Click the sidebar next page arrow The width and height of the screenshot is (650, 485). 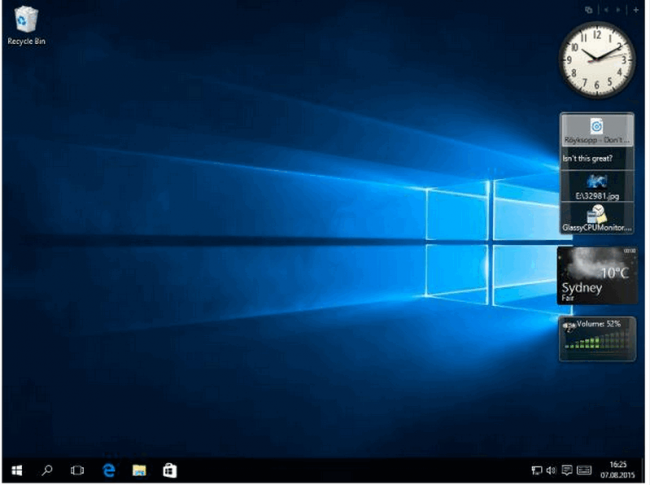click(618, 10)
